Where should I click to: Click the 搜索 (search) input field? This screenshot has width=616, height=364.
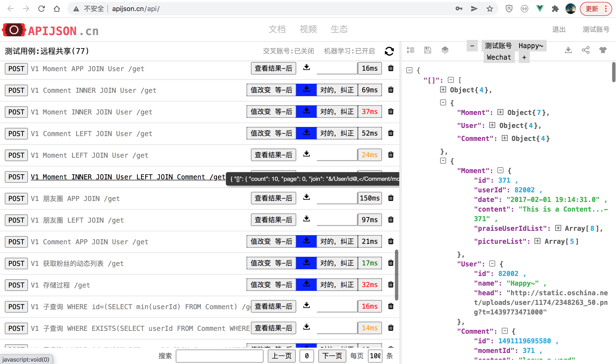pyautogui.click(x=219, y=356)
